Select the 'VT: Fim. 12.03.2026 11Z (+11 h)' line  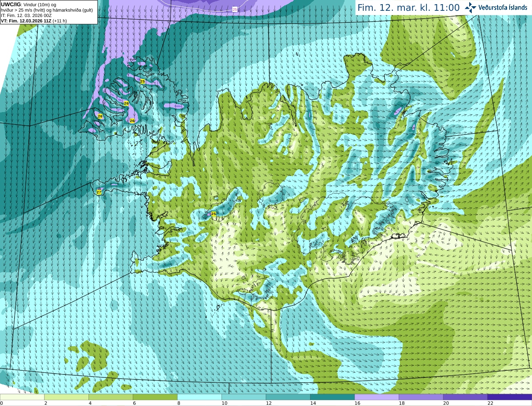(34, 21)
